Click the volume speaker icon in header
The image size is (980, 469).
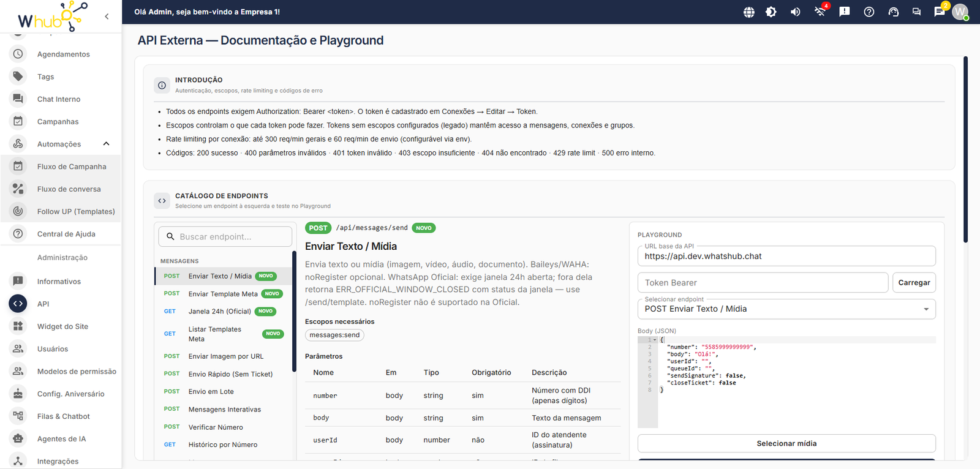point(795,12)
